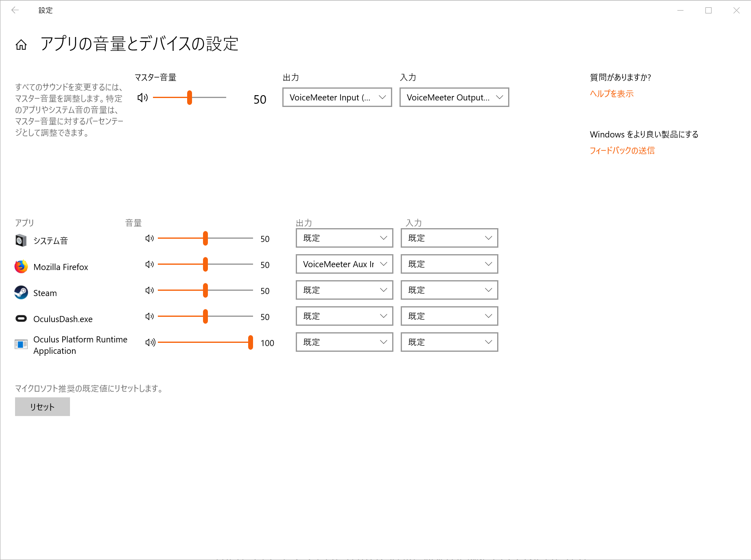Click the Oculus Platform Runtime Application label
Image resolution: width=751 pixels, height=560 pixels.
coord(80,345)
